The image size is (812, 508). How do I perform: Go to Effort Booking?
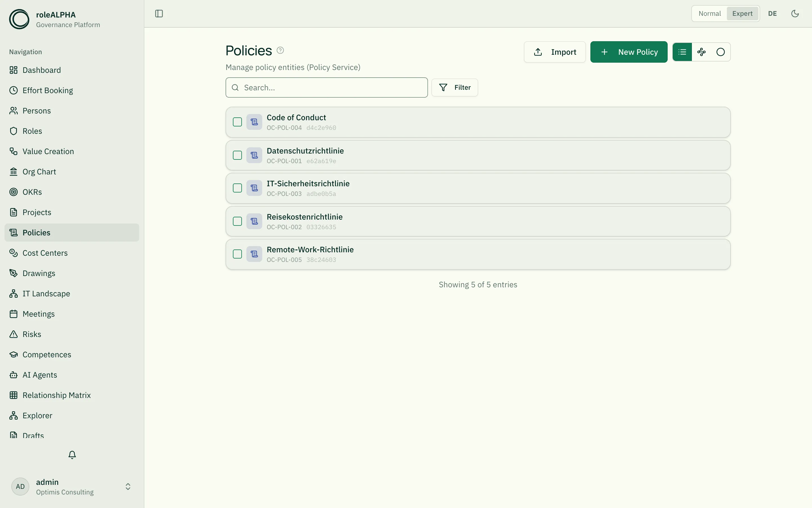click(x=72, y=90)
